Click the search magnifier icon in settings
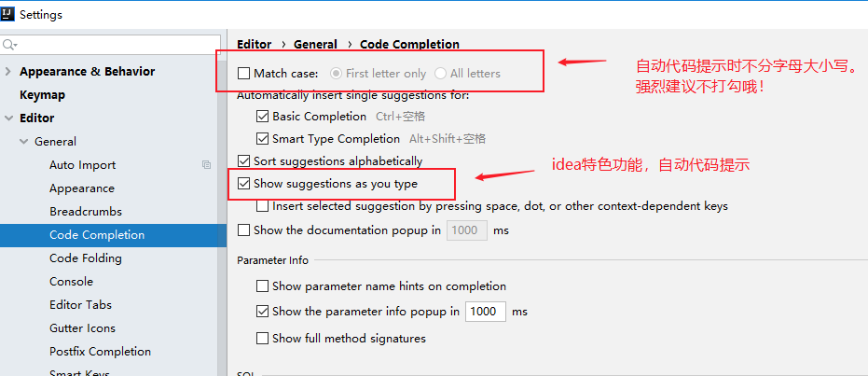868x376 pixels. point(9,44)
